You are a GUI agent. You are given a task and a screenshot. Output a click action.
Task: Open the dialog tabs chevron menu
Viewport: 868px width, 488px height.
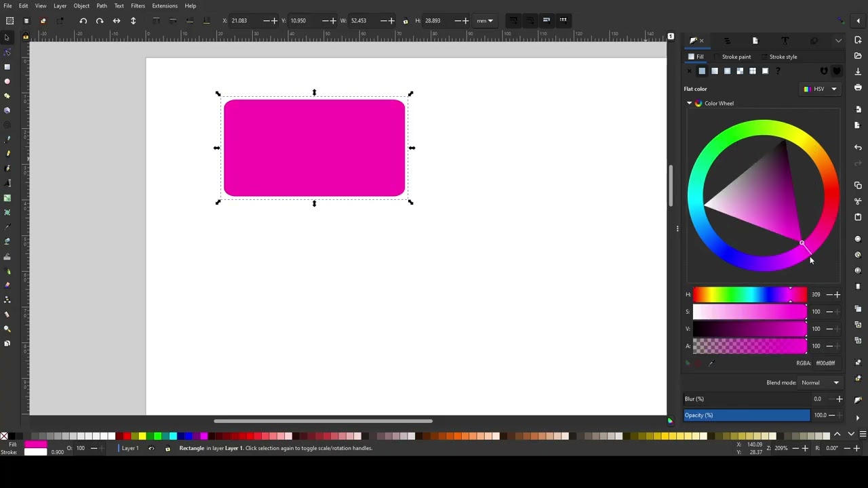[838, 41]
